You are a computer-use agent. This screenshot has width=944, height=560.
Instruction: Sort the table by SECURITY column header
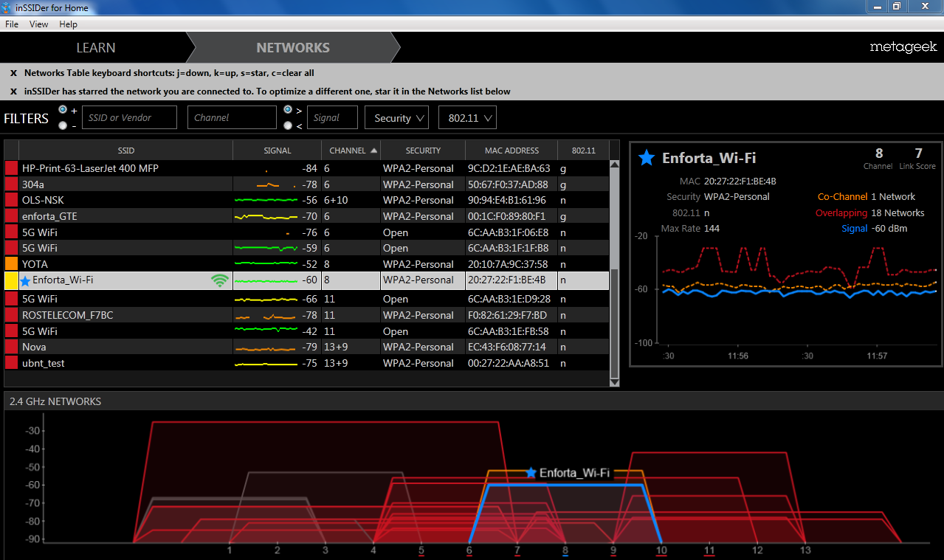click(423, 151)
